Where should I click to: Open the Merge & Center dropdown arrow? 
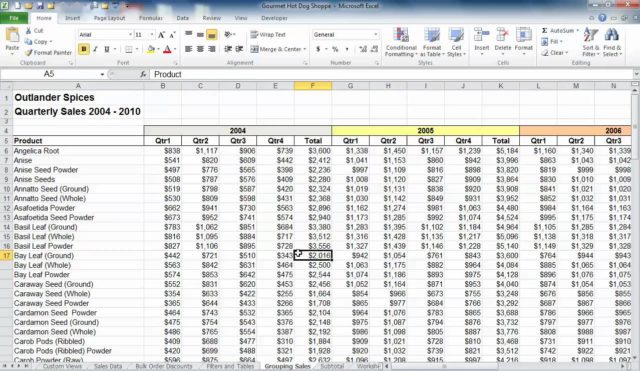(x=305, y=49)
